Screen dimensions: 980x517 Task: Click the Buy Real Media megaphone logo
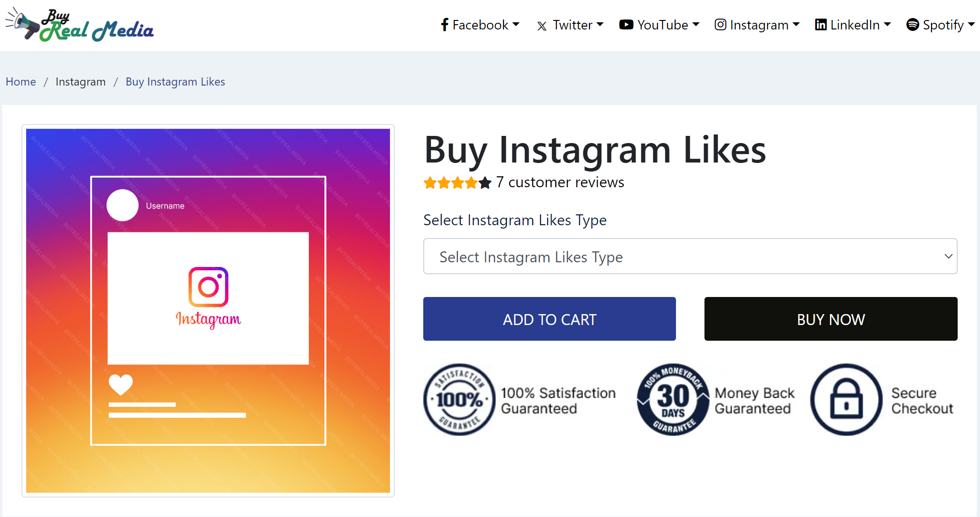tap(79, 25)
